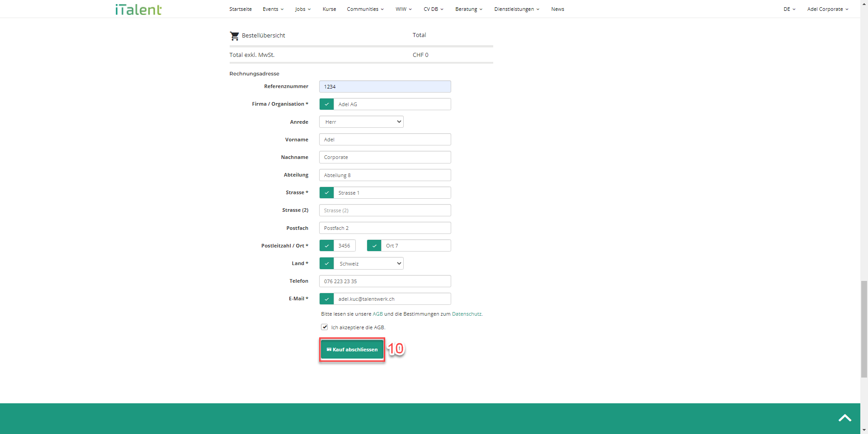Click the empty Strasse (2) field
This screenshot has width=868, height=434.
(385, 210)
